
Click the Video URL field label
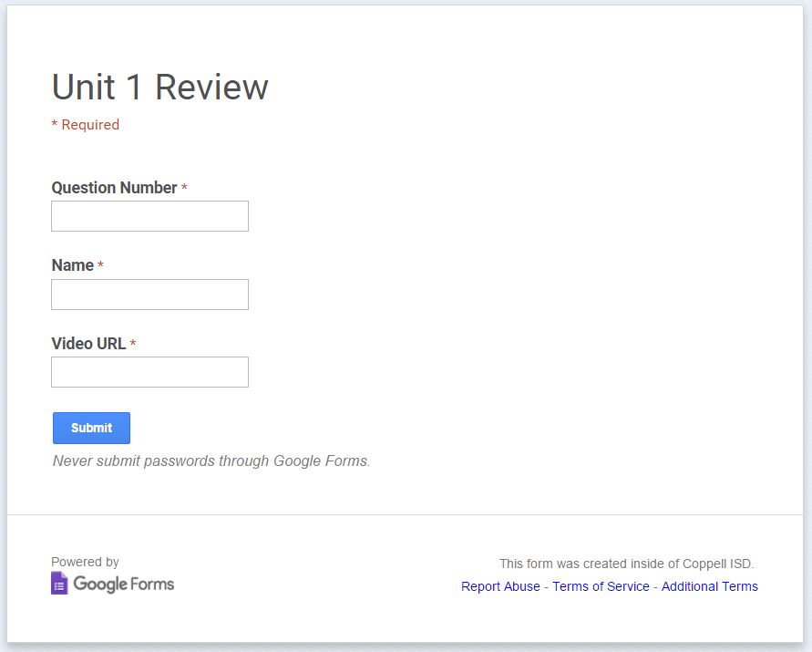pyautogui.click(x=88, y=344)
